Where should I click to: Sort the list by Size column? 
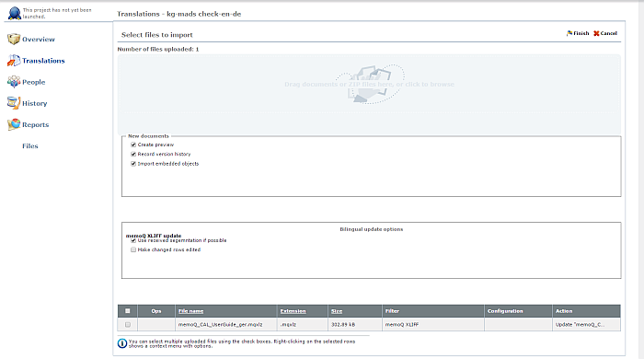point(337,311)
